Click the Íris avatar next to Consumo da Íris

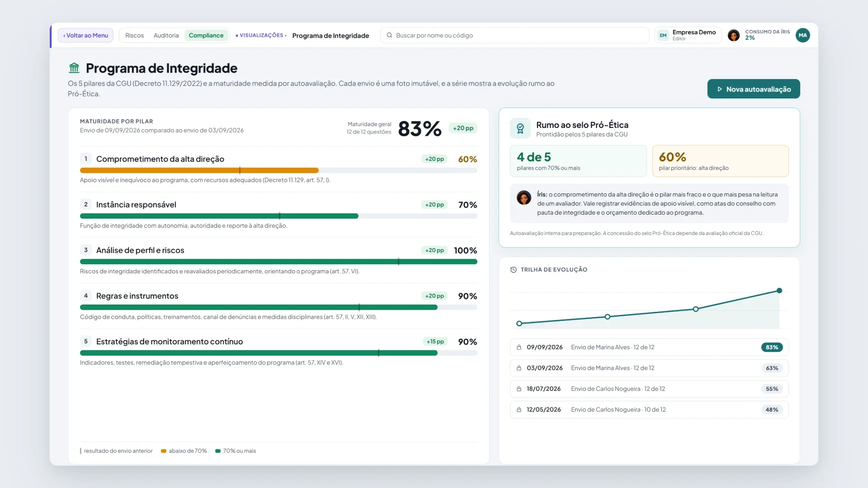[x=733, y=35]
